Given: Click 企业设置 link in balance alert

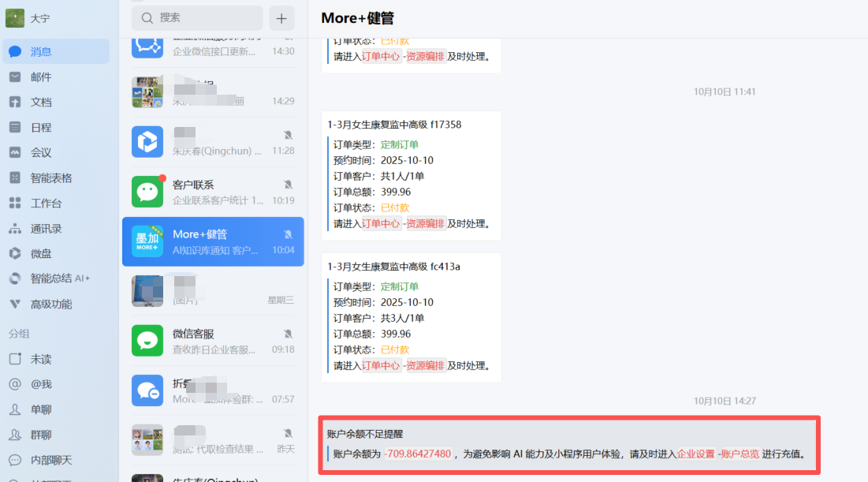Looking at the screenshot, I should (x=696, y=454).
